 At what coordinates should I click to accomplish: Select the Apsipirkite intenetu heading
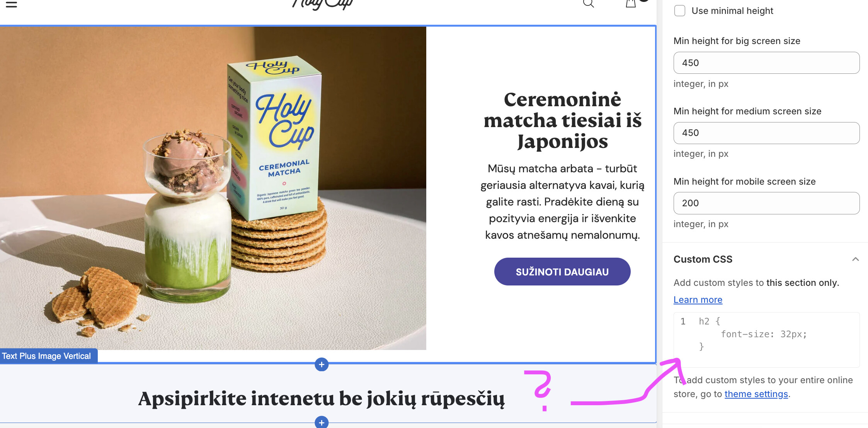pos(322,399)
